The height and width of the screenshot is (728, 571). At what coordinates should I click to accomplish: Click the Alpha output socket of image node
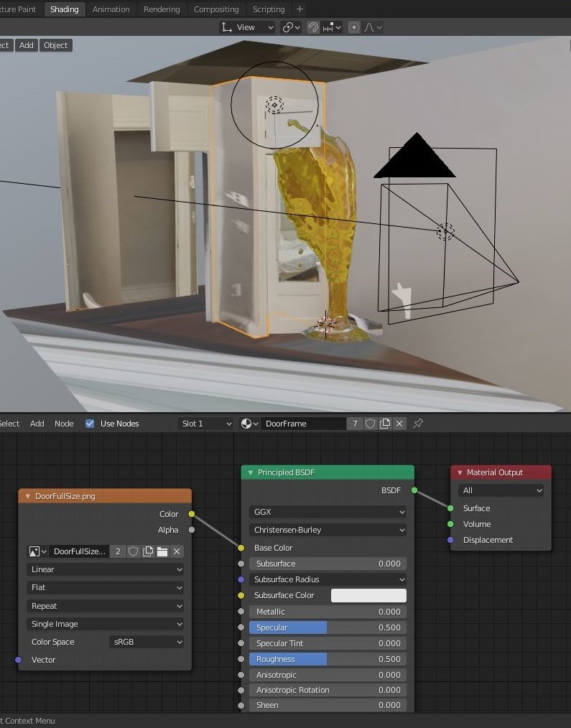coord(192,530)
